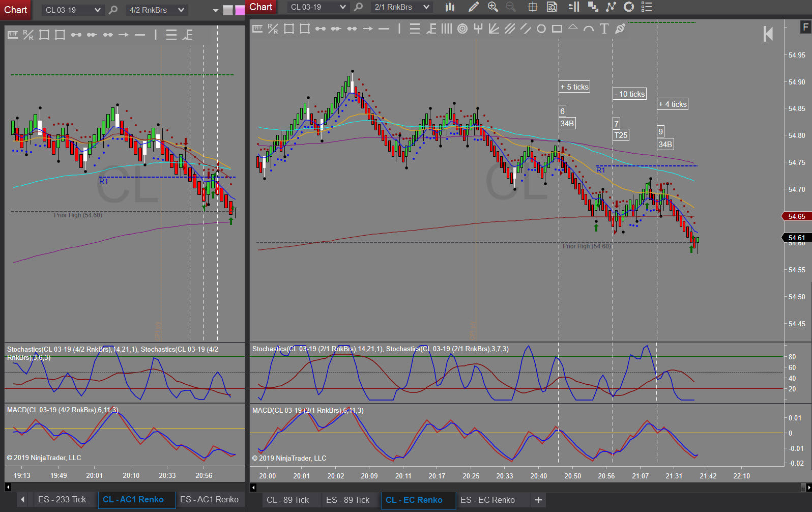Select Fibonacci circle tool

pos(462,29)
